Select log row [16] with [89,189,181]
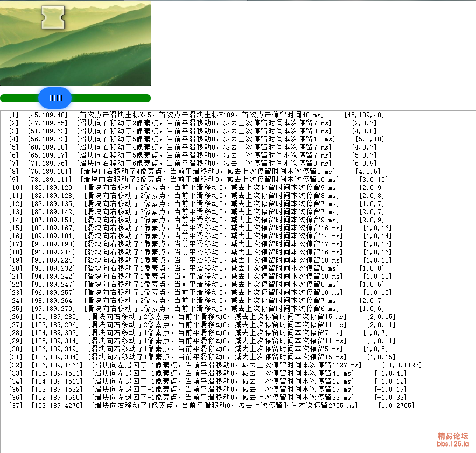Viewport: 476px width, 453px height. [200, 236]
